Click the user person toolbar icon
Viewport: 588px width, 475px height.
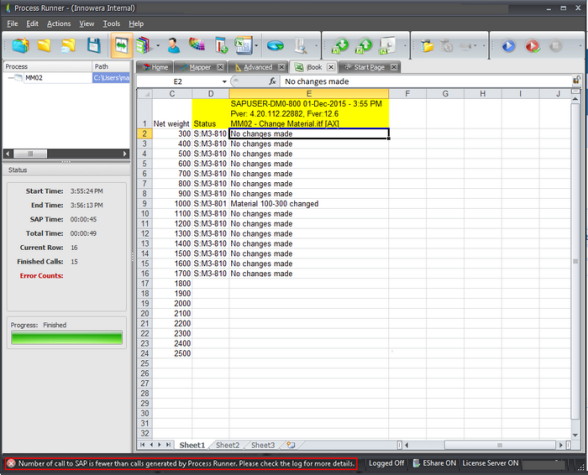point(173,46)
